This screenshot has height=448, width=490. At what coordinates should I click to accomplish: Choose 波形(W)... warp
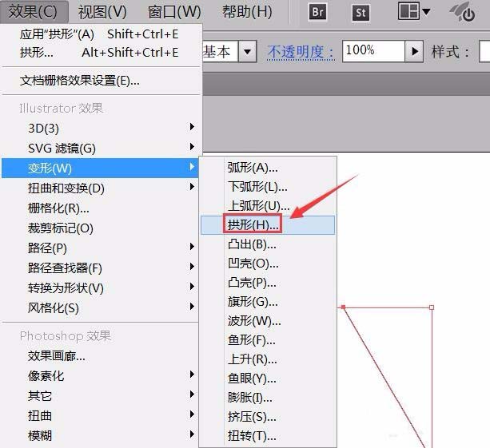(x=268, y=320)
